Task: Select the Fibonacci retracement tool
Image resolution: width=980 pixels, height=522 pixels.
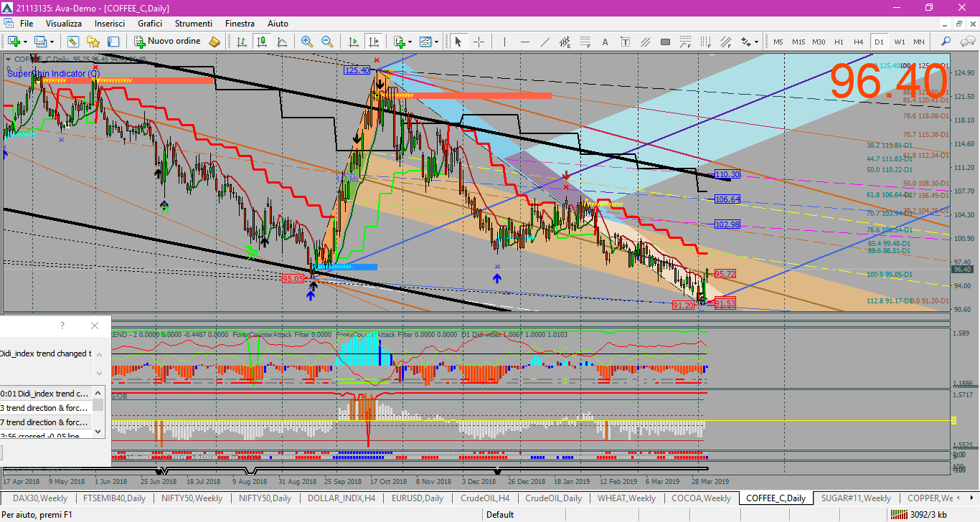Action: 585,42
